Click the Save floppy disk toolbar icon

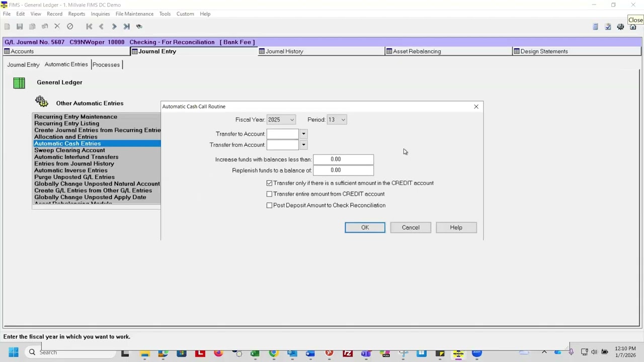[x=20, y=26]
